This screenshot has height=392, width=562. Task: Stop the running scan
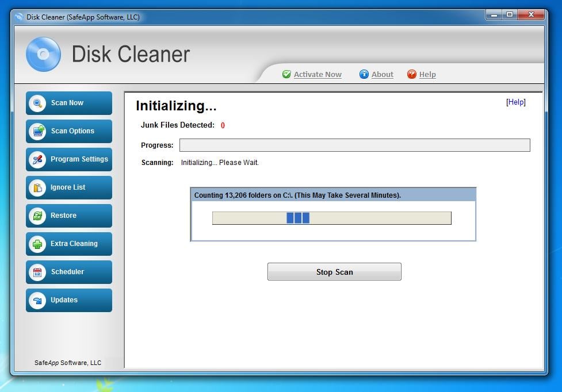[334, 272]
